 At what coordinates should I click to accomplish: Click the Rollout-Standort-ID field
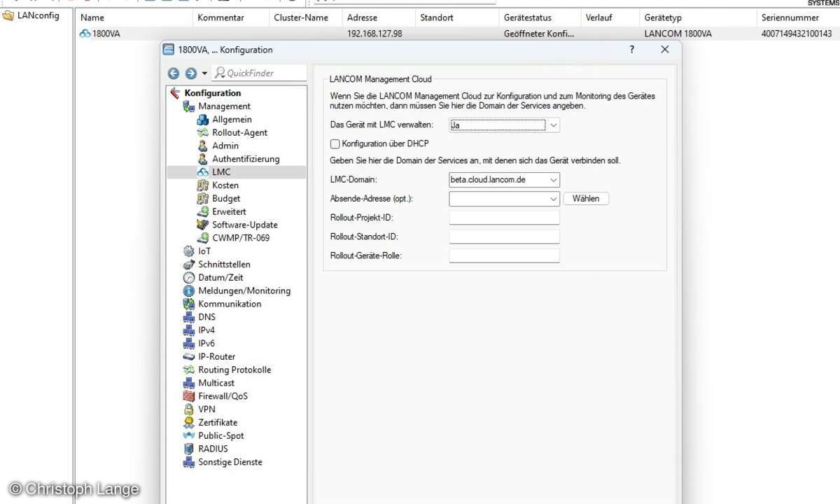(x=505, y=237)
